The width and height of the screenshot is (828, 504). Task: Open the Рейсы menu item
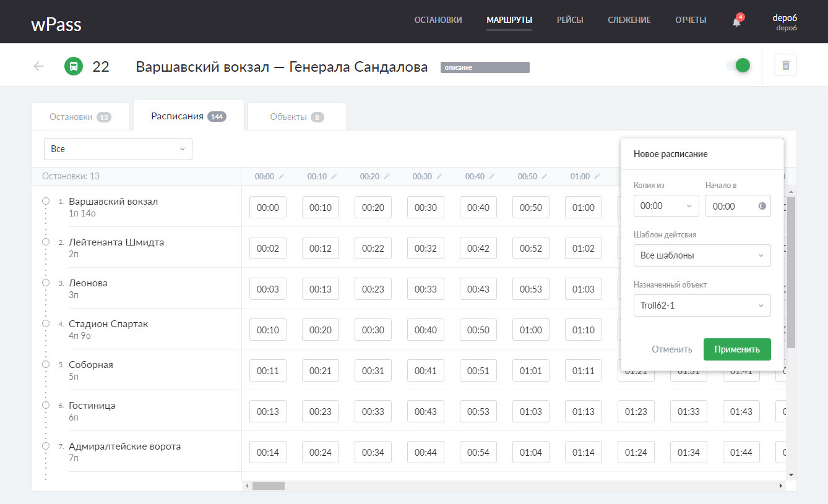point(569,20)
